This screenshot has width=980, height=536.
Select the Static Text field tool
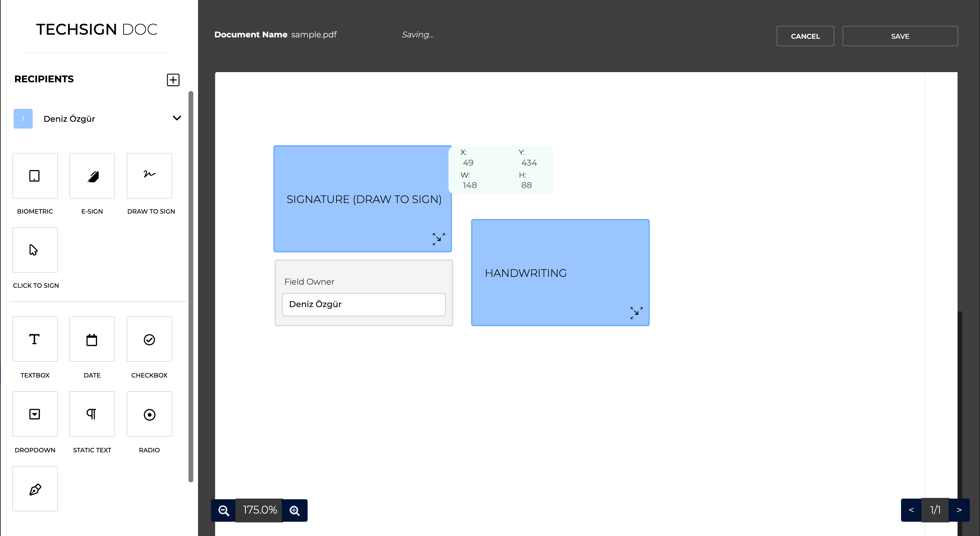[92, 414]
